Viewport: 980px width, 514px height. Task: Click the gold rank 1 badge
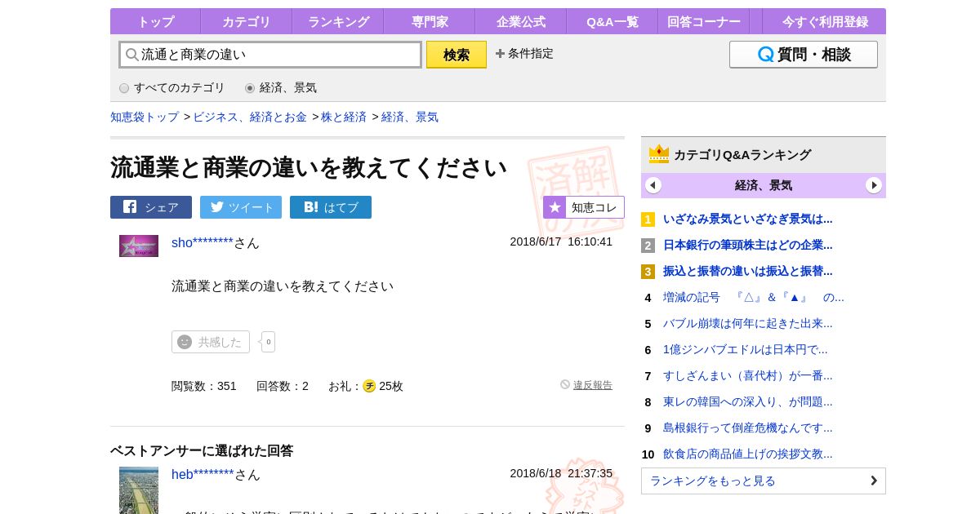click(648, 219)
